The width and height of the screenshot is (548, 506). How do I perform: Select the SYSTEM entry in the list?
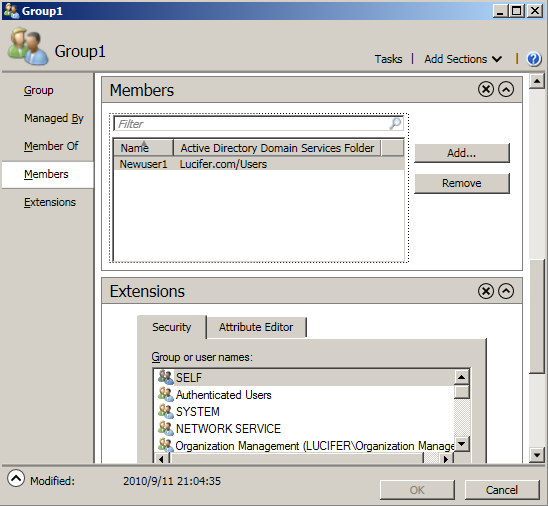pos(304,412)
